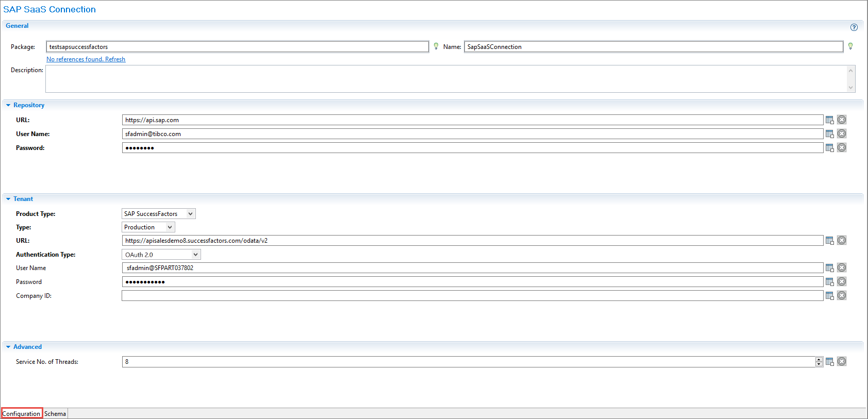The width and height of the screenshot is (868, 419).
Task: Click the lightbulb hint beside Package field
Action: tap(436, 46)
